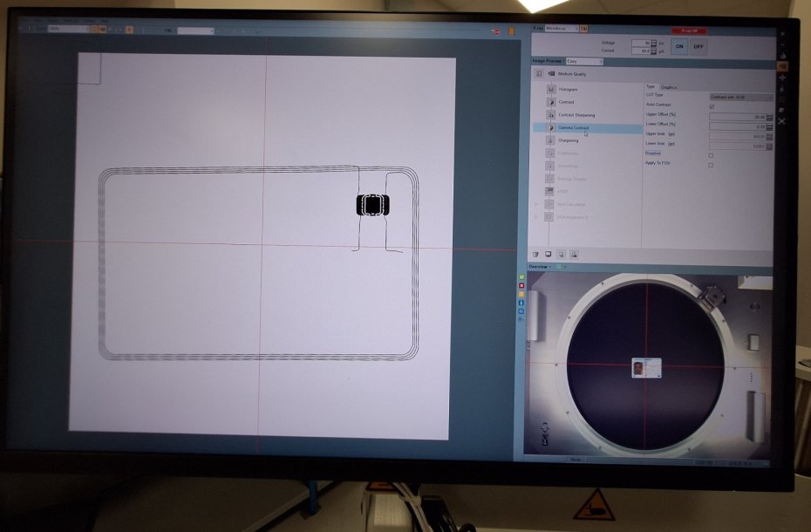Click the fourth icon below process list
Image resolution: width=811 pixels, height=532 pixels.
pyautogui.click(x=574, y=255)
